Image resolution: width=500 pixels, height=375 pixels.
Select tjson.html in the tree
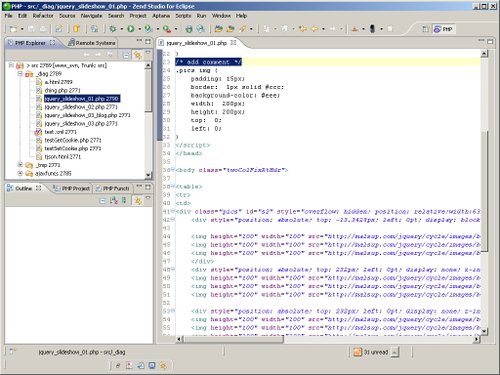click(62, 157)
